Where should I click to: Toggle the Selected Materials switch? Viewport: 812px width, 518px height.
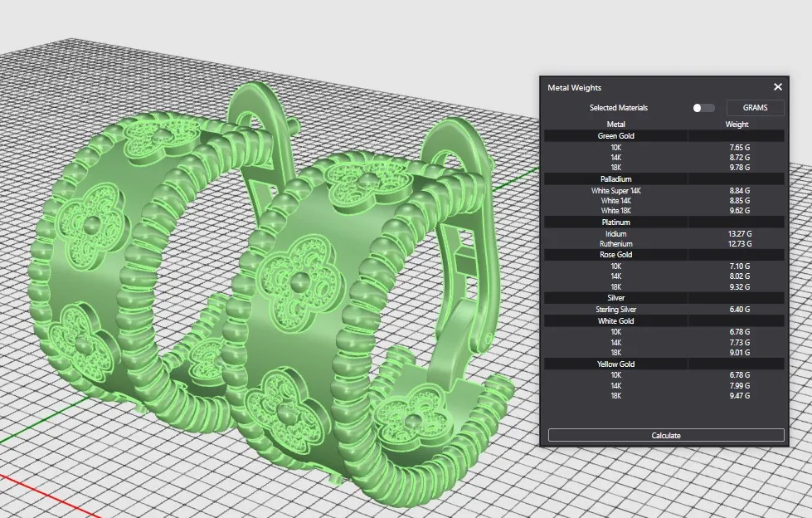coord(703,108)
